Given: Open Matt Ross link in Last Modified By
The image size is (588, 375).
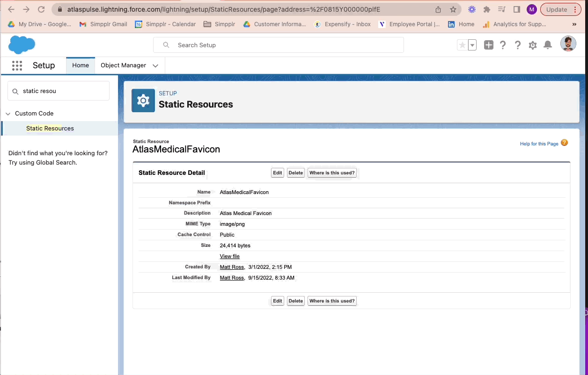Looking at the screenshot, I should coord(232,278).
